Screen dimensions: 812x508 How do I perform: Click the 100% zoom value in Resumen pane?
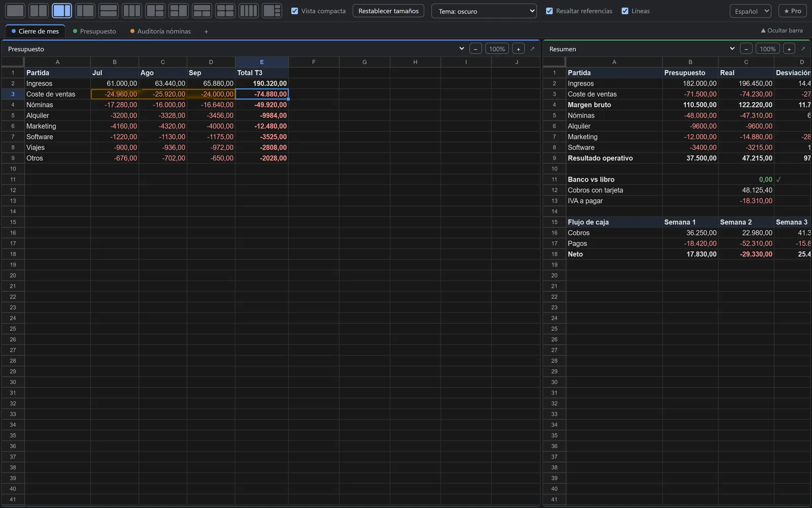[x=767, y=49]
